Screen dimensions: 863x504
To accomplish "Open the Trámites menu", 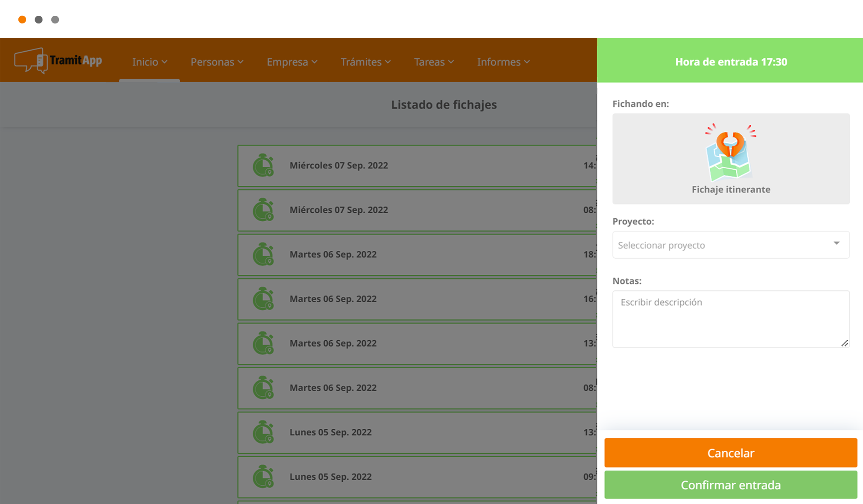I will [365, 62].
